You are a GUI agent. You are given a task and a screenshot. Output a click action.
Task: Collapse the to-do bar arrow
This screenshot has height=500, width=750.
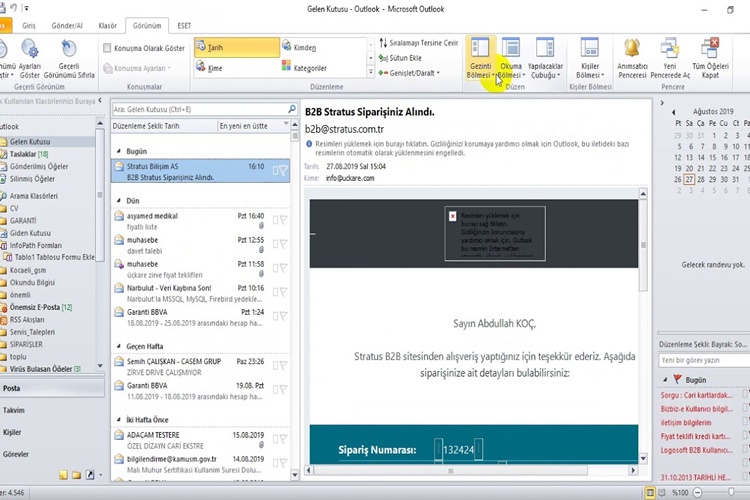pos(662,102)
